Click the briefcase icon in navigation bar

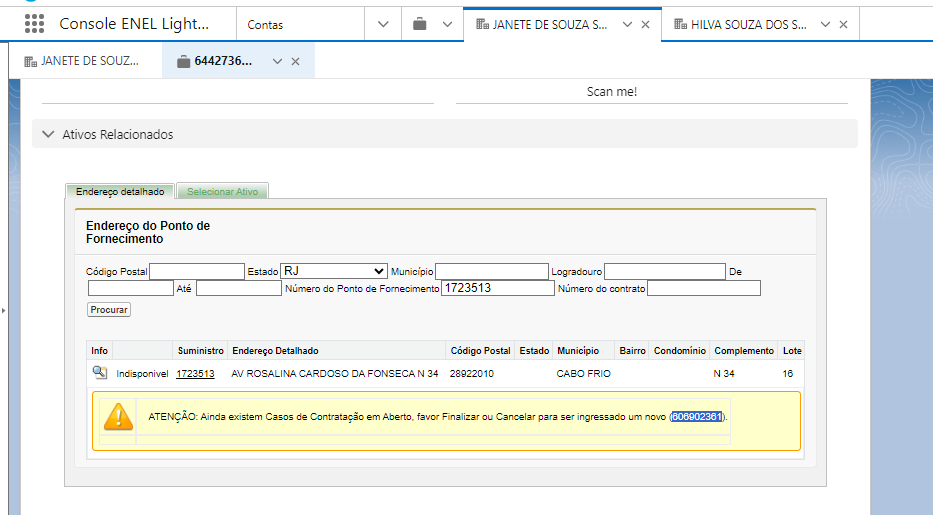pos(419,24)
